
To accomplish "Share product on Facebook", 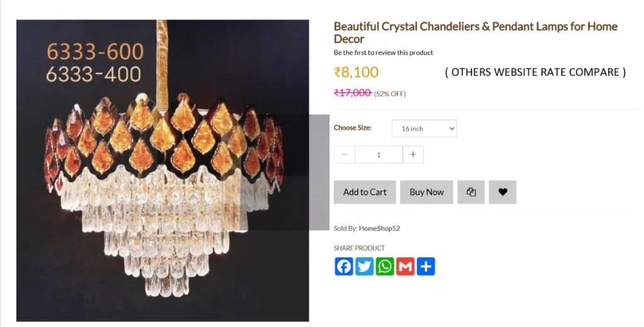I will click(x=344, y=267).
